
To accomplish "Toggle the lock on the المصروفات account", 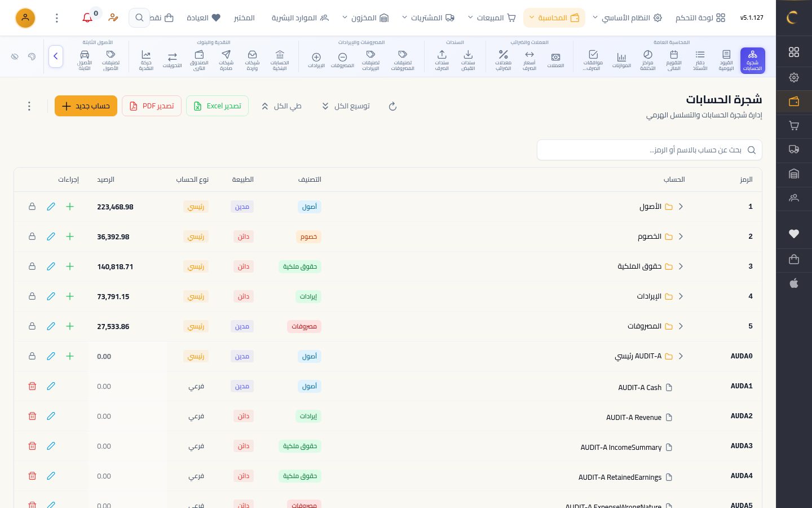I will [32, 326].
